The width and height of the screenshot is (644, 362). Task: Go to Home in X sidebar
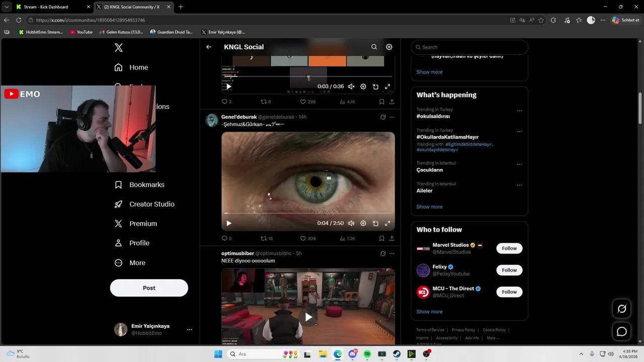[x=131, y=67]
